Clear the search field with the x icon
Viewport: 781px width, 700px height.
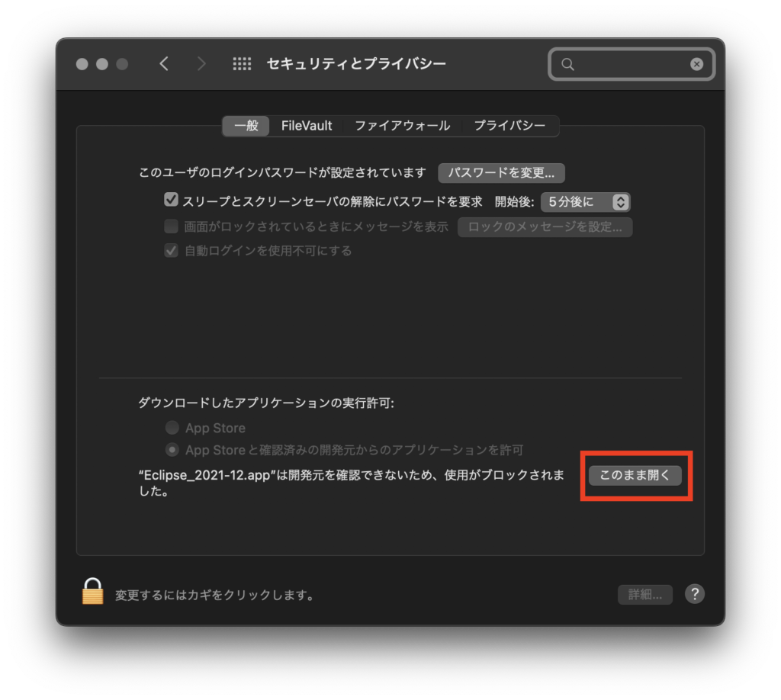[696, 64]
